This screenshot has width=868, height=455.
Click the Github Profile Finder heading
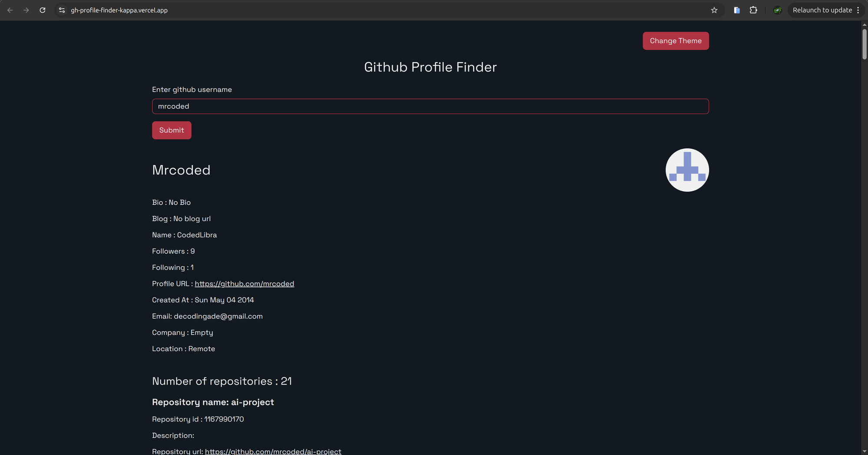430,67
